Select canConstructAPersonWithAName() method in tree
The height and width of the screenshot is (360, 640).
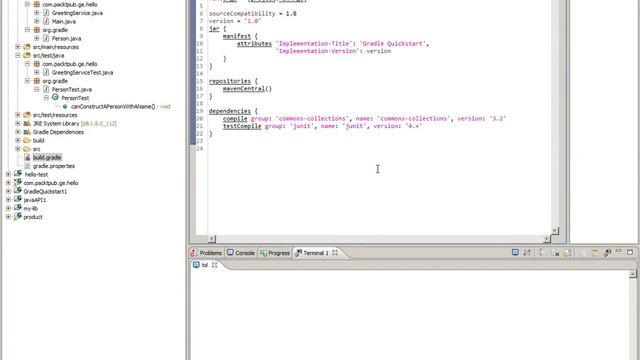click(113, 107)
